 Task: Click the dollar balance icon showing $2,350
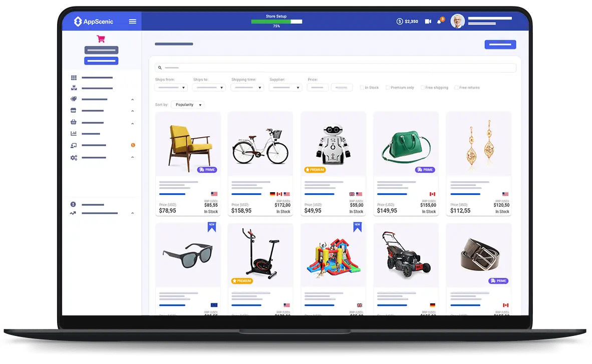point(400,22)
